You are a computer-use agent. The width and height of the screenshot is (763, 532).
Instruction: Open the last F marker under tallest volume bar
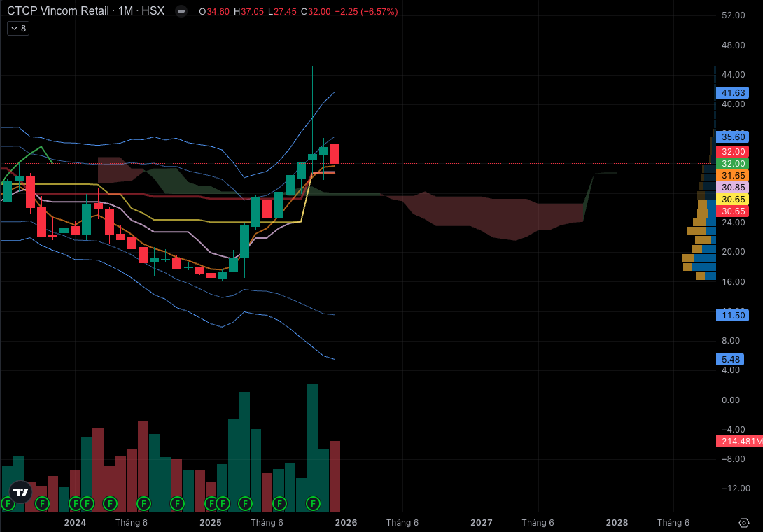click(x=313, y=503)
